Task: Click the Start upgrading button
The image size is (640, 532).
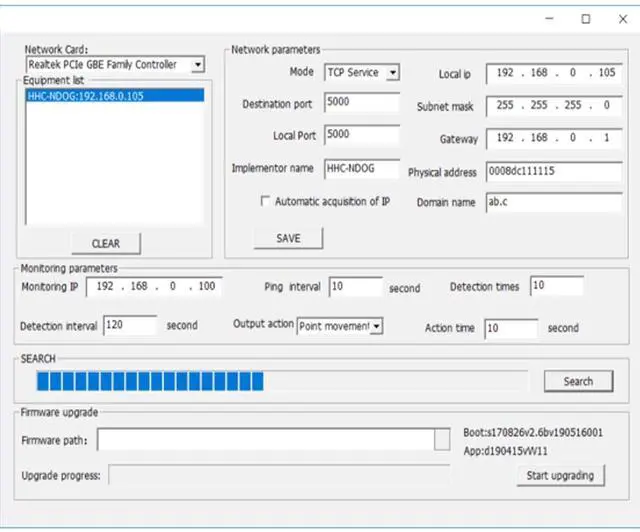Action: tap(560, 476)
